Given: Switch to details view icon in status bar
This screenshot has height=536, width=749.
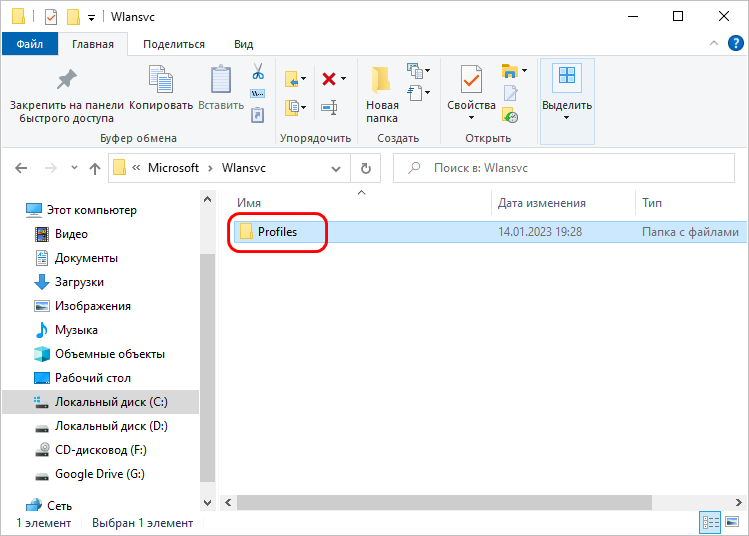Looking at the screenshot, I should pyautogui.click(x=710, y=523).
